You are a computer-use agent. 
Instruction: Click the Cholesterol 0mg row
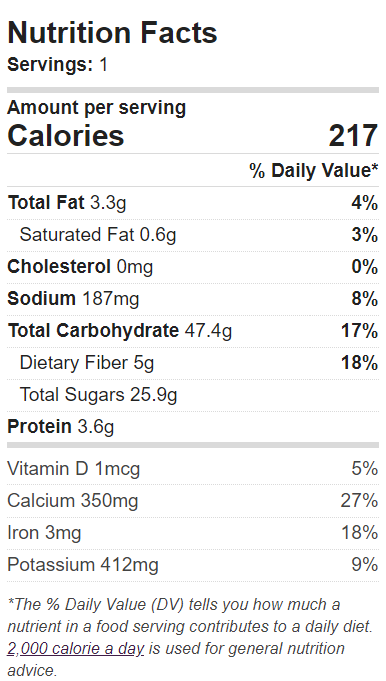click(193, 267)
